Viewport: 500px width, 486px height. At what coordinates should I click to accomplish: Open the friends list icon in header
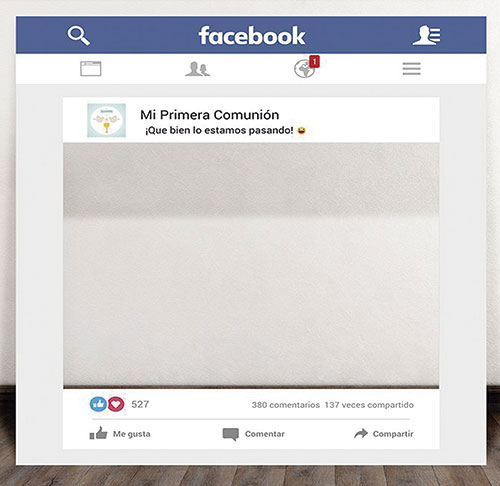tap(426, 35)
